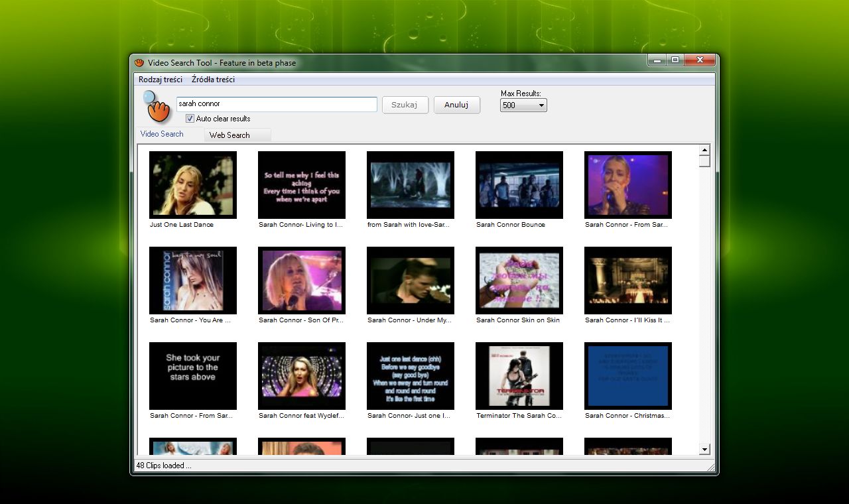Click the 'Sarah Connor Bounce' caption

(511, 225)
